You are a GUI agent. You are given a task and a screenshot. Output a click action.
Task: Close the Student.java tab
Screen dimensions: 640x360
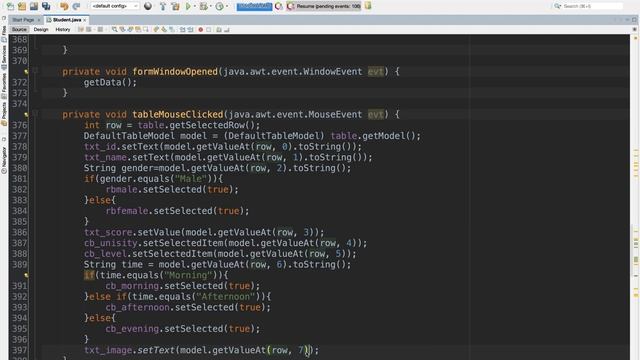click(84, 20)
